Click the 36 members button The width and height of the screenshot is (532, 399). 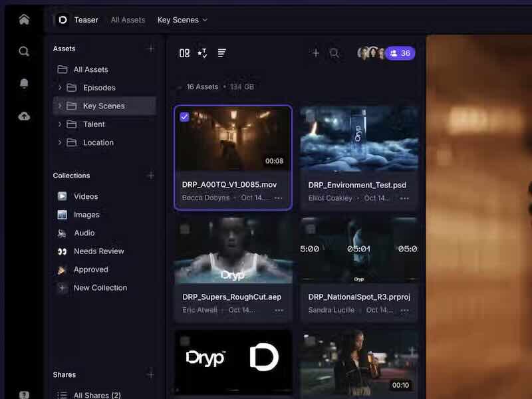[x=400, y=53]
